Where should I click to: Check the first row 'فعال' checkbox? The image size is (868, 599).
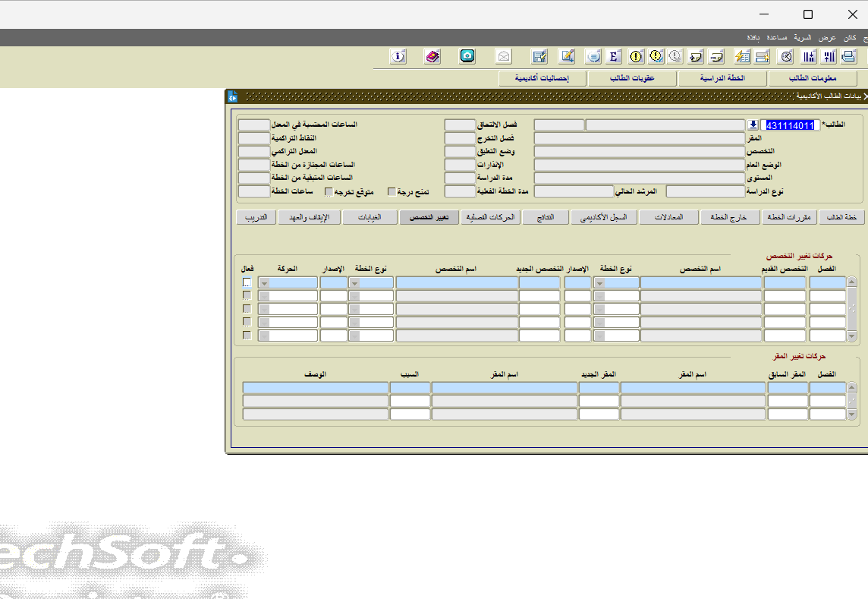247,282
